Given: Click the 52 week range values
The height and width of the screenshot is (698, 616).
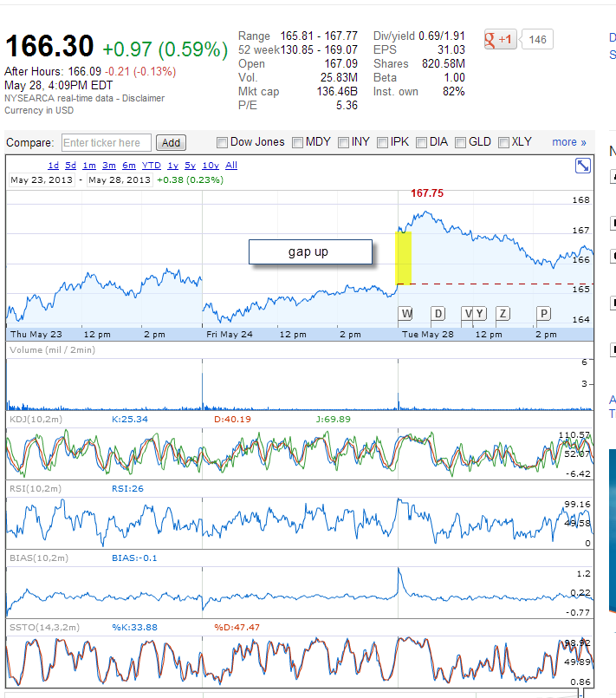Looking at the screenshot, I should [319, 50].
